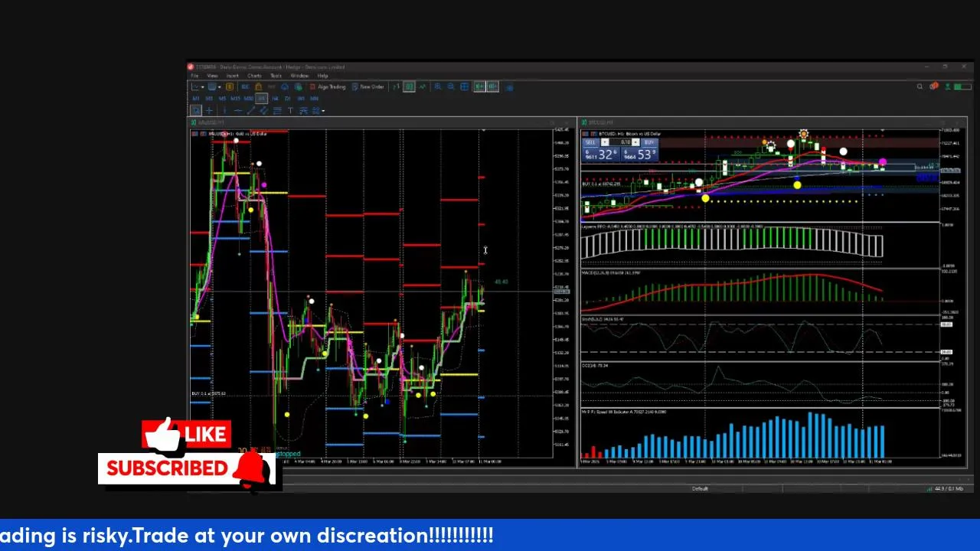Screen dimensions: 980x551
Task: Select the M5 timeframe
Action: 222,99
